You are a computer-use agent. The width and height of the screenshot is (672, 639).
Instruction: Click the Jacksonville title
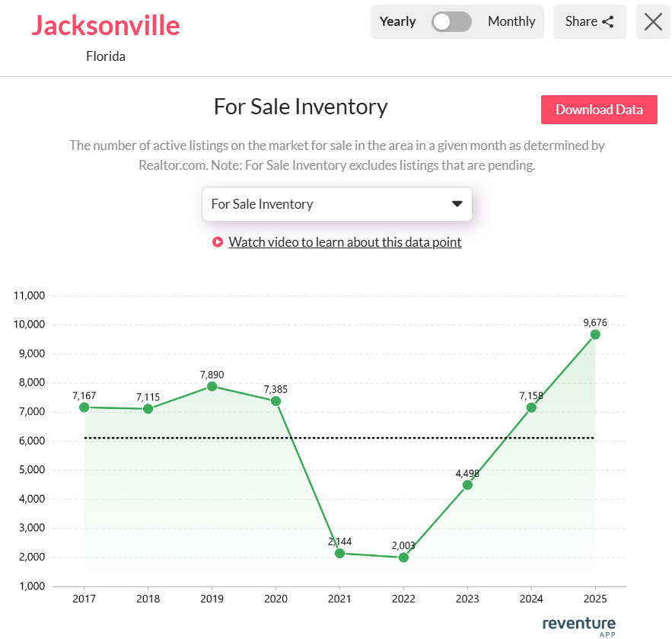tap(106, 25)
